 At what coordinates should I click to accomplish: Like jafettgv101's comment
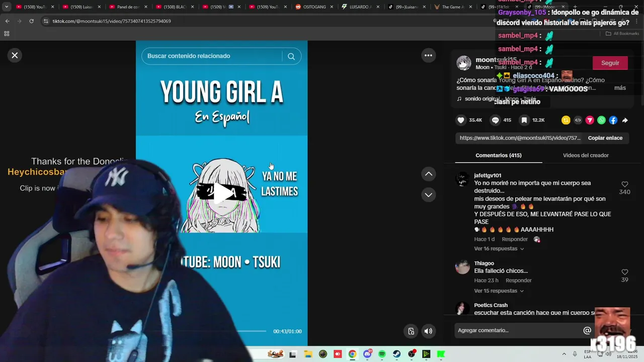pyautogui.click(x=624, y=185)
